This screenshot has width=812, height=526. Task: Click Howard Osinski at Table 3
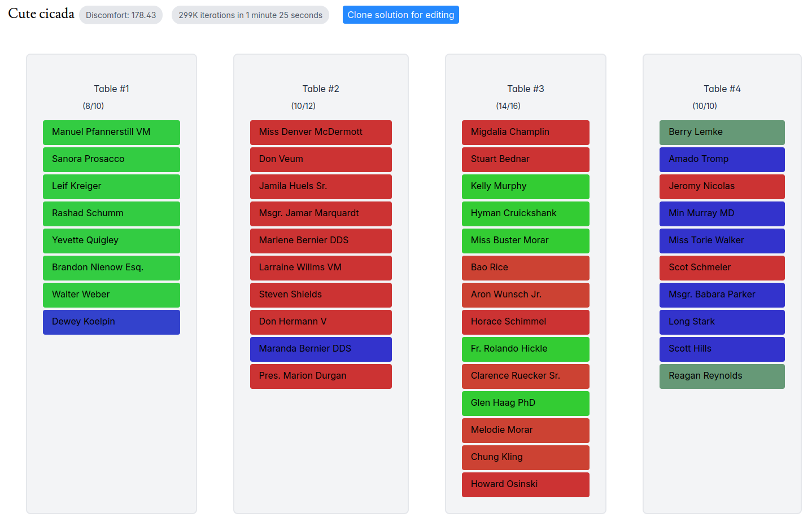coord(525,484)
